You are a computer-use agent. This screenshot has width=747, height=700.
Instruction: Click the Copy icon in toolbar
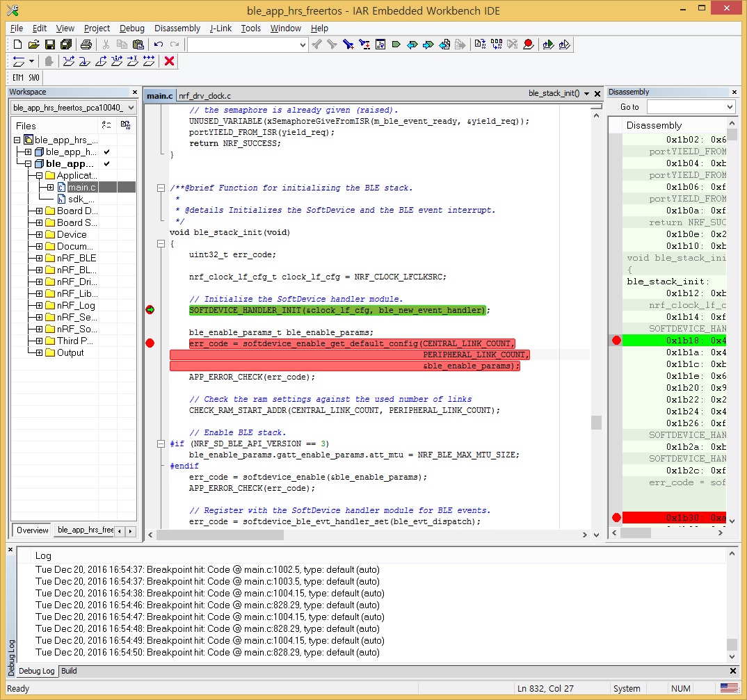pos(122,44)
